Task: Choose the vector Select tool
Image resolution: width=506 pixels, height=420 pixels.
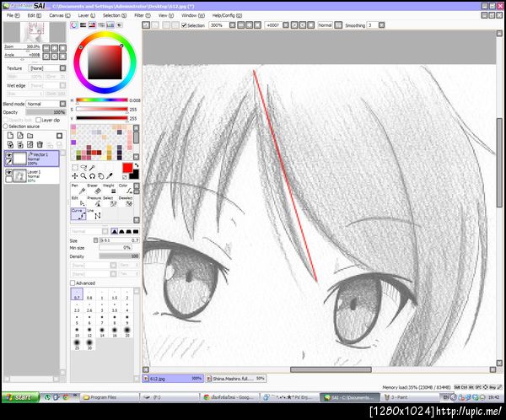Action: (x=110, y=202)
